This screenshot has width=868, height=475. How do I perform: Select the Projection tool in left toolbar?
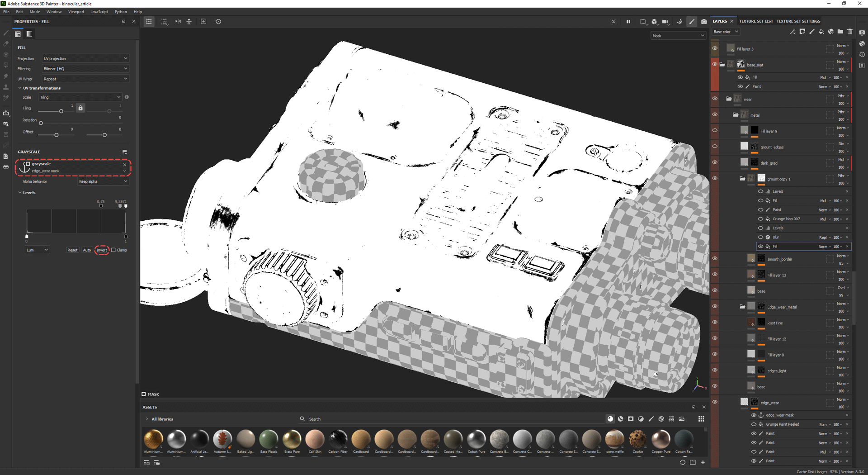tap(6, 55)
